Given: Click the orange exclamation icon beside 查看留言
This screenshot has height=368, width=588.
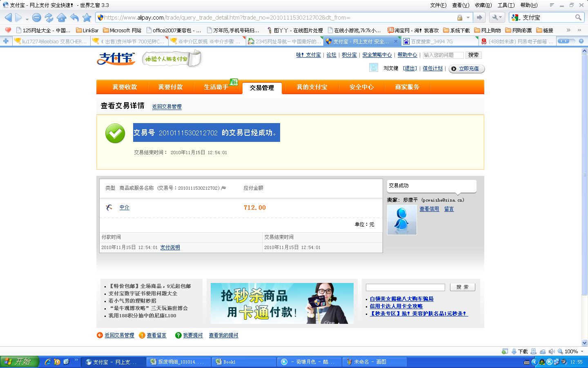Looking at the screenshot, I should coord(141,335).
